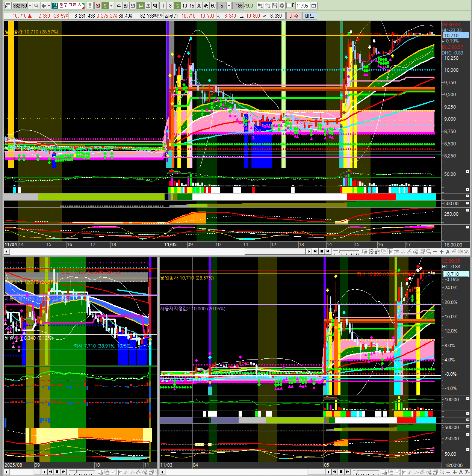The height and width of the screenshot is (476, 472).
Task: Click the stock search magnifier icon in the top toolbar
Action: [36, 6]
